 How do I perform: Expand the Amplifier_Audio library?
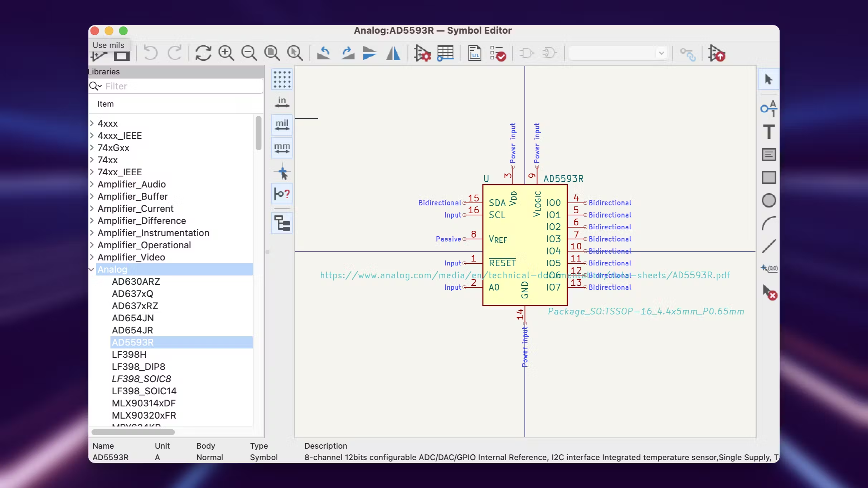tap(92, 184)
